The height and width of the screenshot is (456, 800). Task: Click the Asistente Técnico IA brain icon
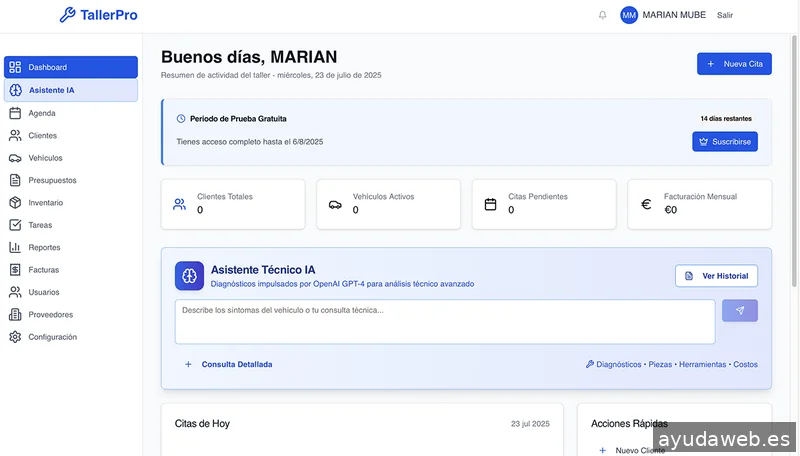point(189,276)
